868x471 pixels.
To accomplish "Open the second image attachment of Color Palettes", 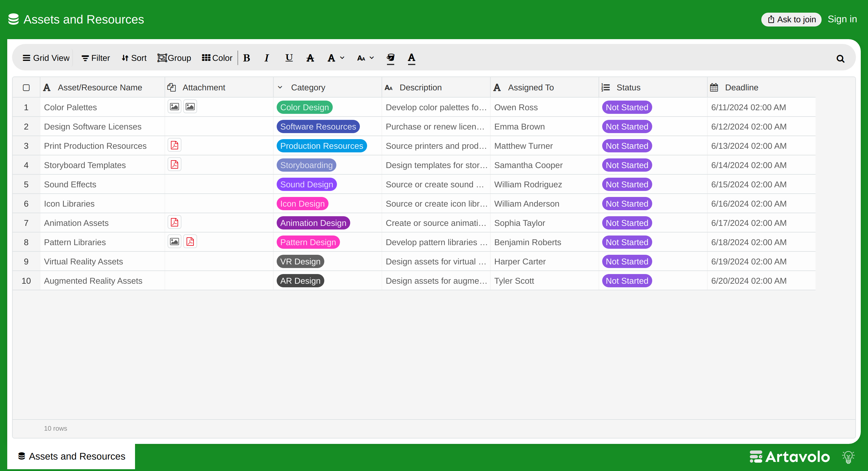I will 190,107.
